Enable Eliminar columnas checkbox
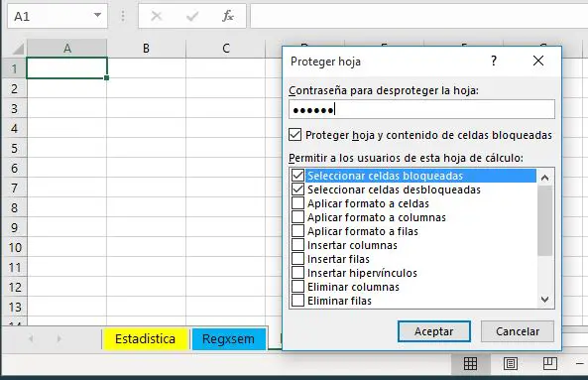Viewport: 588px width, 380px height. click(x=297, y=286)
